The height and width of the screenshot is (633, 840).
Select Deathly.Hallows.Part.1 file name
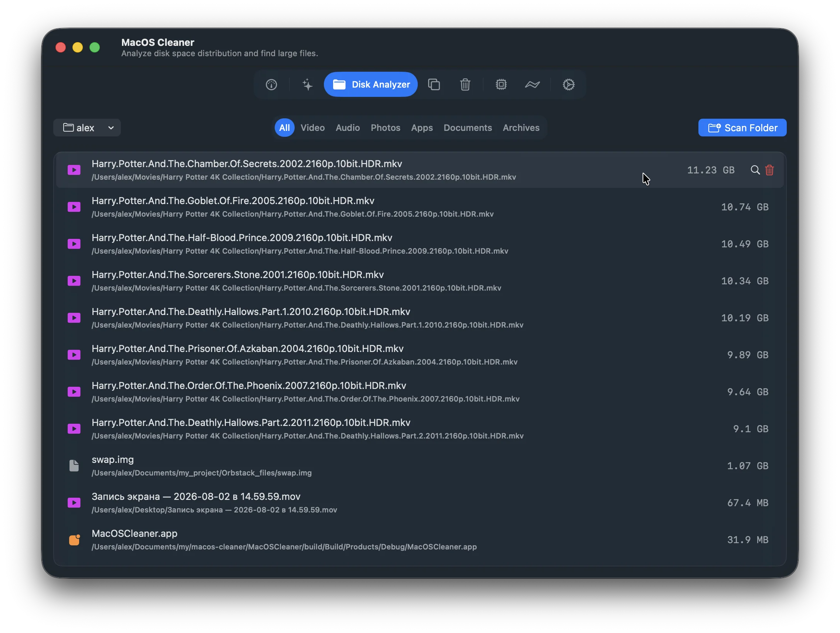click(251, 311)
